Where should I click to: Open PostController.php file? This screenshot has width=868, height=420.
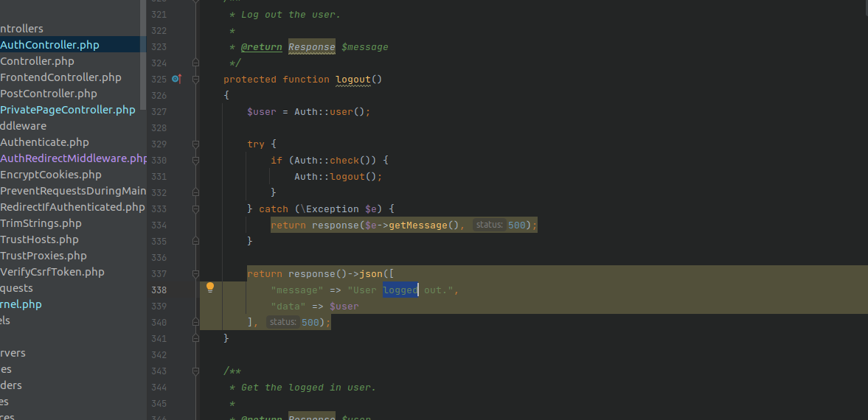pos(48,94)
